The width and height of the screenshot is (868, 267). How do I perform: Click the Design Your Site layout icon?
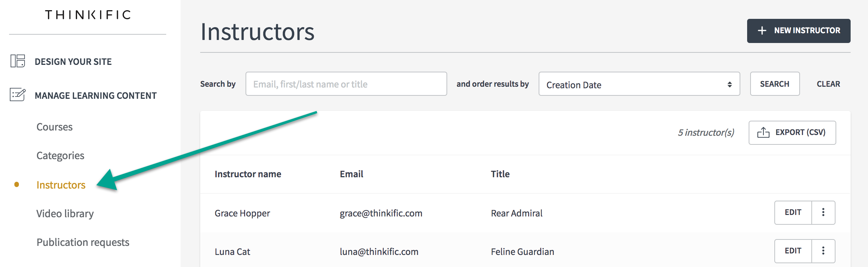point(18,61)
